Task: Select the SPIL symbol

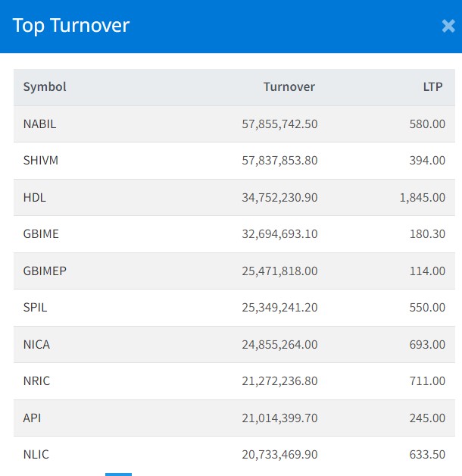Action: [x=36, y=308]
